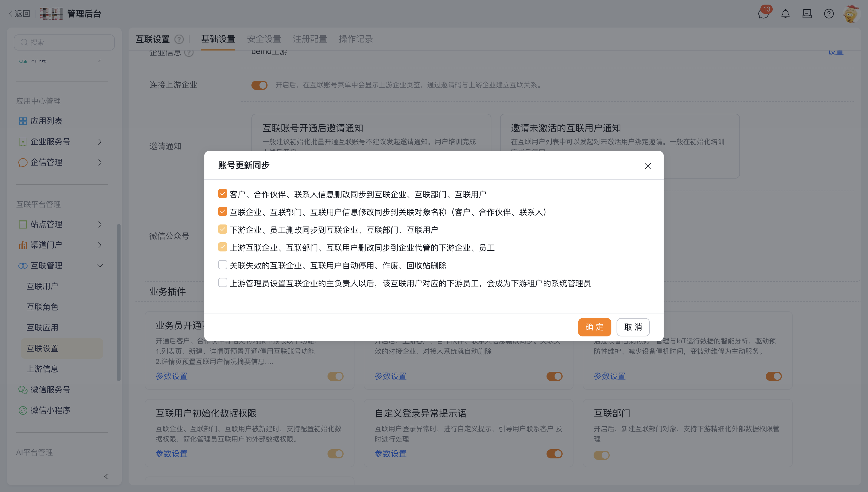This screenshot has width=868, height=492.
Task: Click the 互联管理 linked circles icon
Action: click(x=23, y=266)
